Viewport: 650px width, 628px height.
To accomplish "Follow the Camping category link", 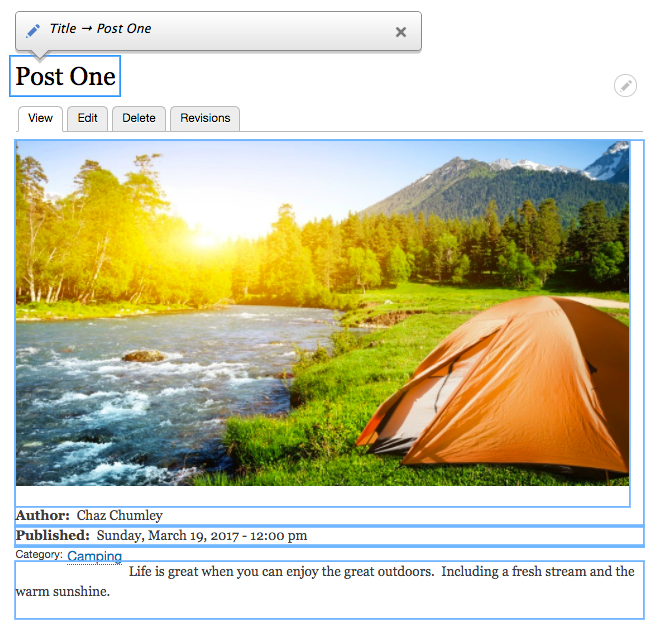I will (95, 556).
